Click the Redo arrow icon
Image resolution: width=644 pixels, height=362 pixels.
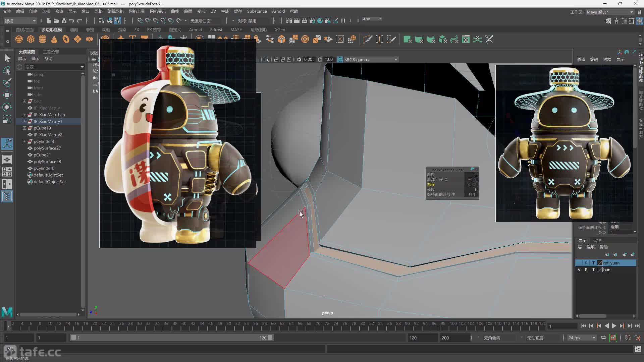click(79, 21)
